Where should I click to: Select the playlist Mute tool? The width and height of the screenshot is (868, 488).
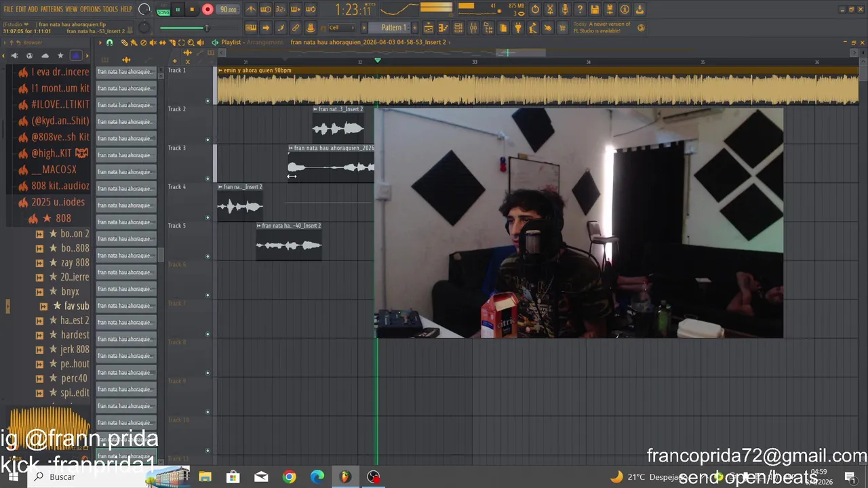pos(153,43)
